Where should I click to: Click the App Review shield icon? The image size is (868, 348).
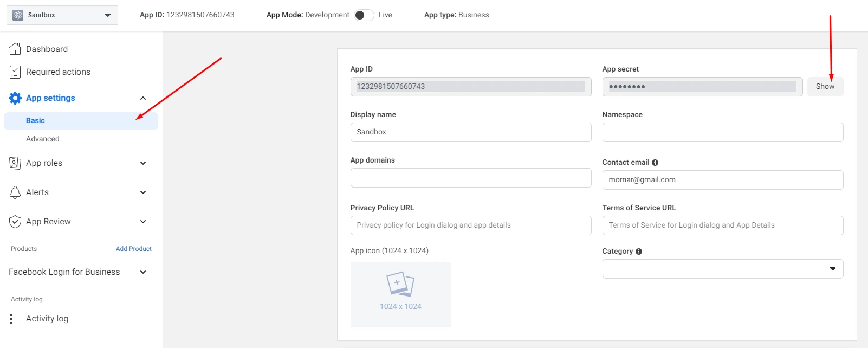tap(15, 222)
